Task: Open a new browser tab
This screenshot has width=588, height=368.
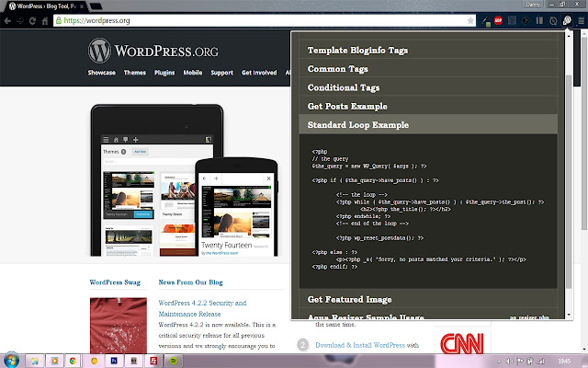Action: point(96,6)
